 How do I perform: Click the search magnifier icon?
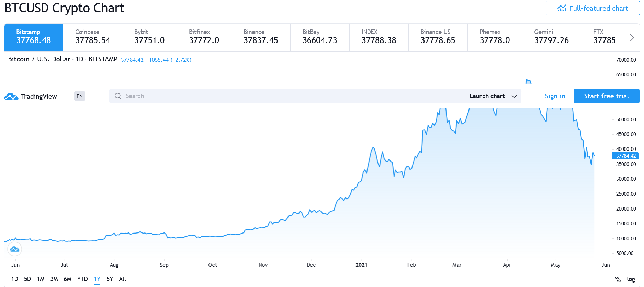point(118,96)
